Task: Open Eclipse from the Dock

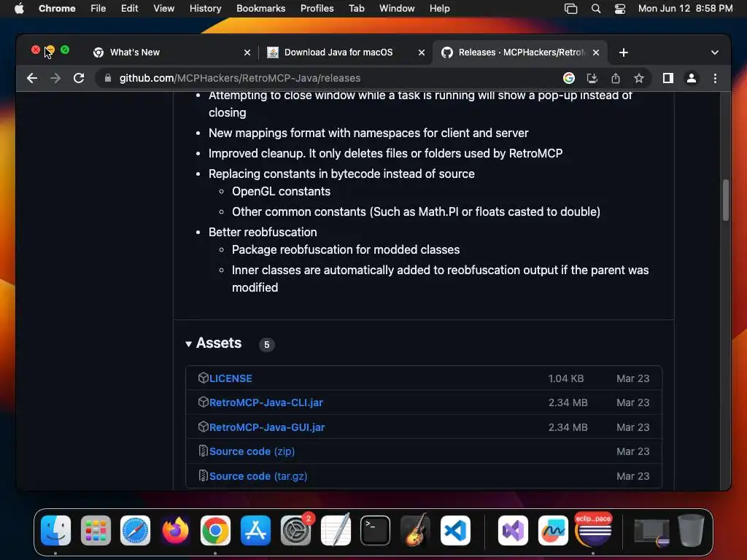Action: tap(593, 531)
